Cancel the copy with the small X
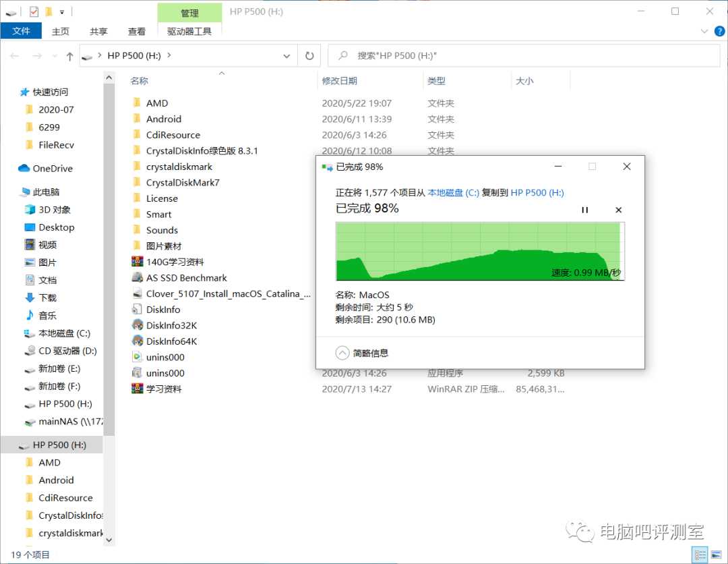728x564 pixels. (618, 210)
